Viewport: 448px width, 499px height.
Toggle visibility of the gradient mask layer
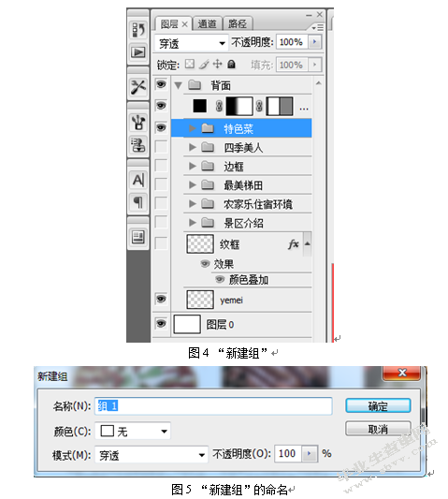[x=161, y=106]
